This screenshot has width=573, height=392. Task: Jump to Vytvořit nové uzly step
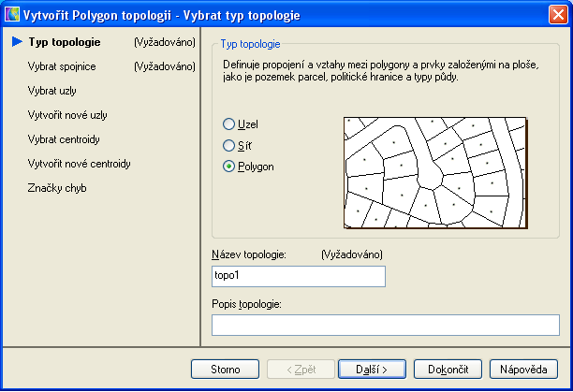pyautogui.click(x=67, y=115)
